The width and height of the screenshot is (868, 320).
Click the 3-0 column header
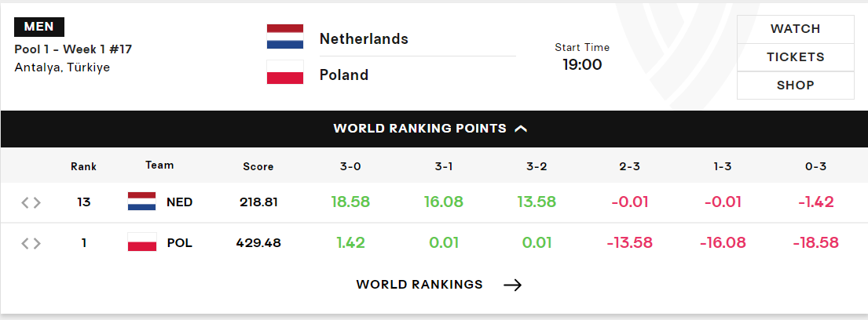tap(350, 166)
